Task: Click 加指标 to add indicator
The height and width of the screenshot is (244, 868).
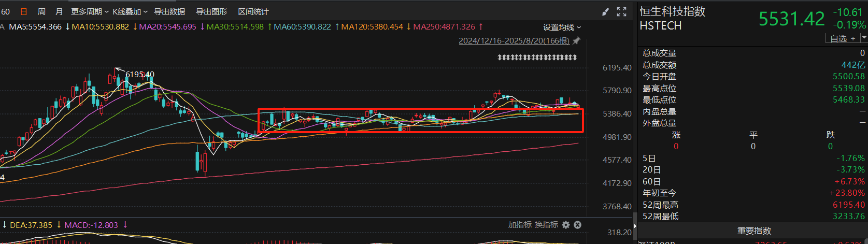Action: (520, 225)
